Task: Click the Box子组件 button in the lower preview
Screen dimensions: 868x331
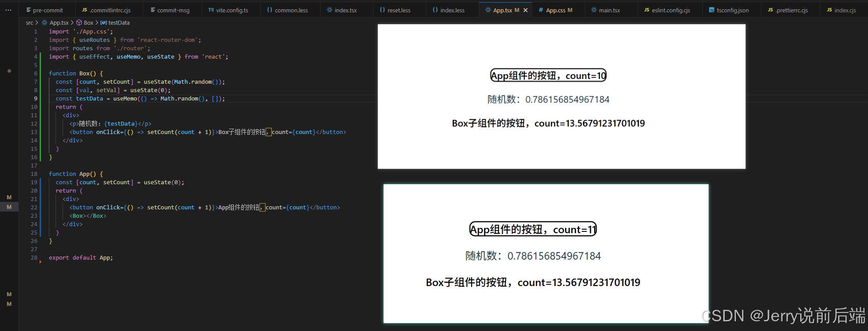Action: (x=533, y=283)
